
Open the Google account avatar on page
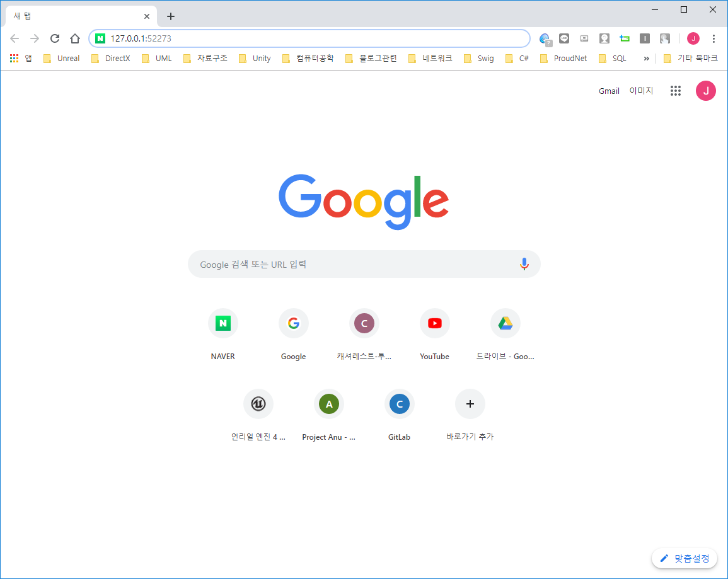tap(706, 91)
